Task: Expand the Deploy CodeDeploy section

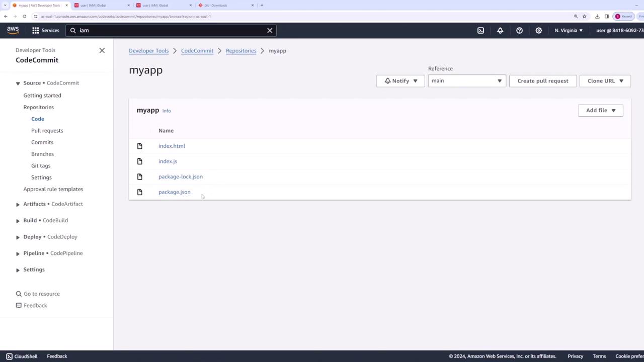Action: 18,237
